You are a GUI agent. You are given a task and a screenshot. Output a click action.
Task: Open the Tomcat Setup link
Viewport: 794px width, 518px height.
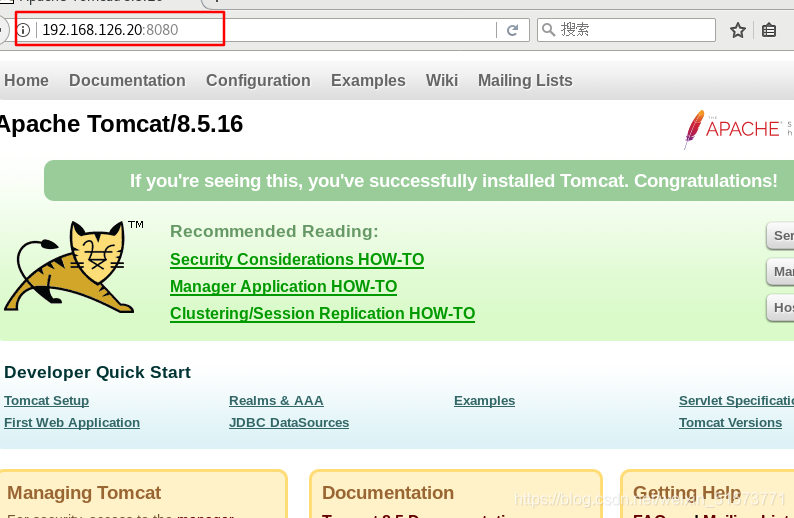click(47, 401)
